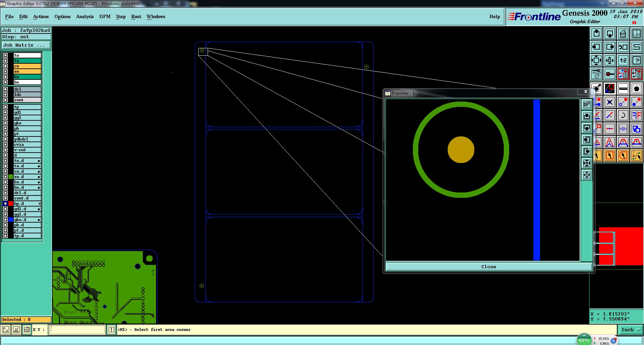Viewport: 644px width, 345px height.
Task: Open the Edit menu
Action: (x=23, y=16)
